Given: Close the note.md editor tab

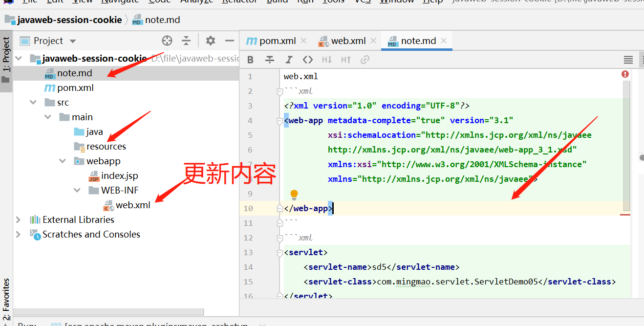Looking at the screenshot, I should [444, 41].
